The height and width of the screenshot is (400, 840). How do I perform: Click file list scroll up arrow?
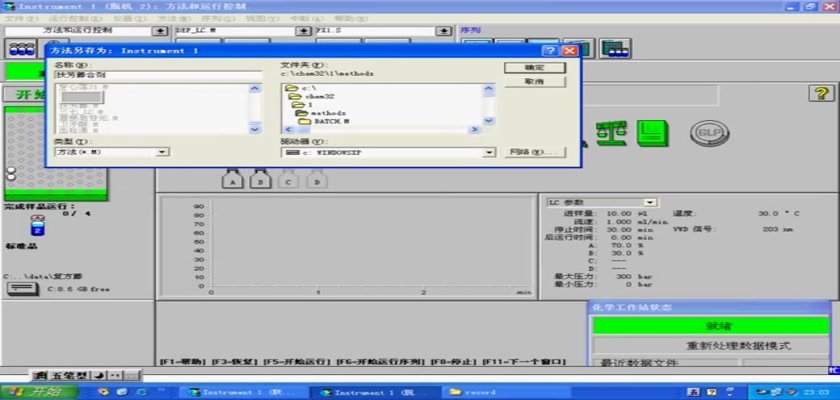255,88
